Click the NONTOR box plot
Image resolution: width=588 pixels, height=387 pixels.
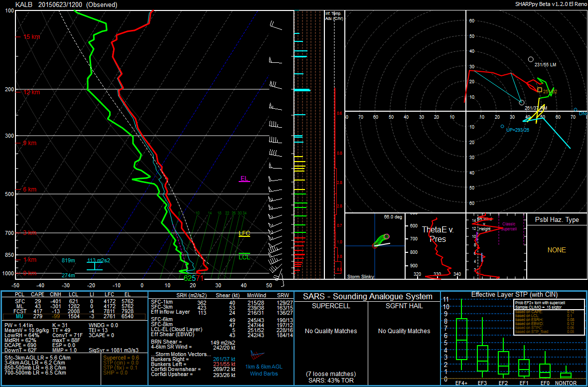566,373
